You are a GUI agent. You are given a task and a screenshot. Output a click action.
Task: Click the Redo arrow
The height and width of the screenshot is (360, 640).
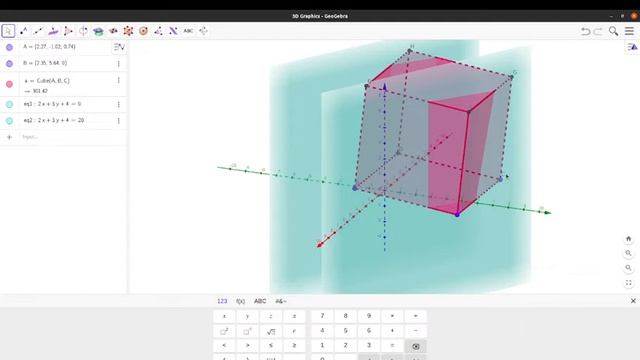coord(598,31)
